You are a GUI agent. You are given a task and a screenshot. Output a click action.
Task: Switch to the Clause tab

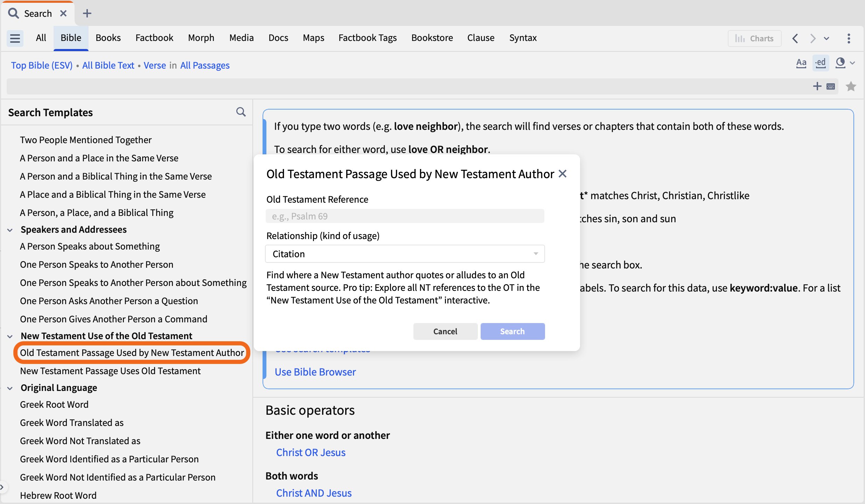tap(481, 38)
